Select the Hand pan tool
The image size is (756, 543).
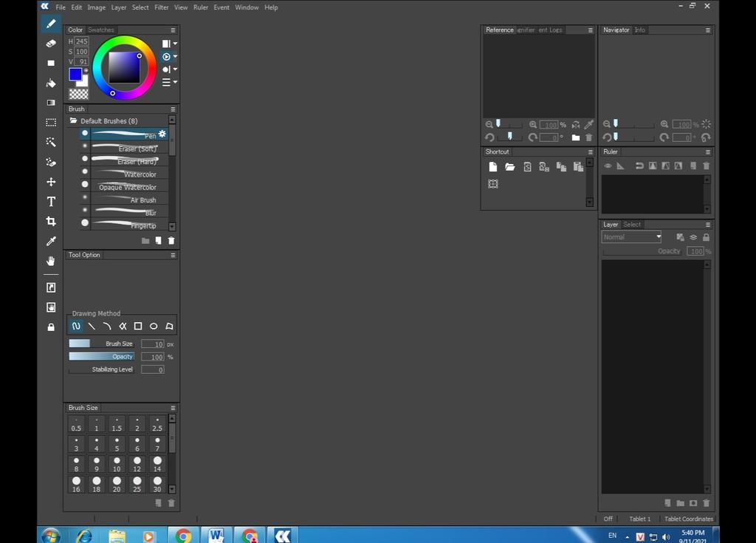pos(51,261)
